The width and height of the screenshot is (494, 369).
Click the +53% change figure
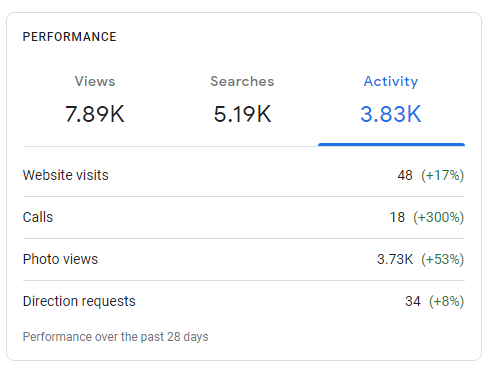[x=443, y=259]
